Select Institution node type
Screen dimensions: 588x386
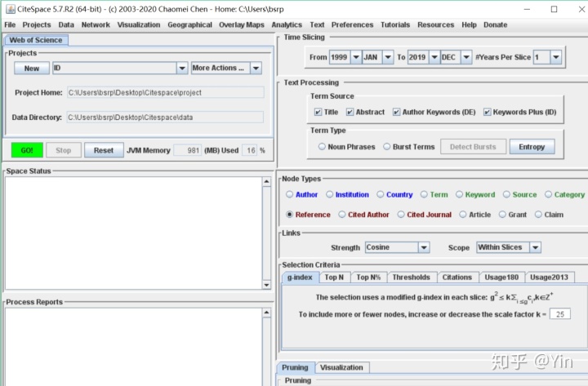click(x=330, y=194)
